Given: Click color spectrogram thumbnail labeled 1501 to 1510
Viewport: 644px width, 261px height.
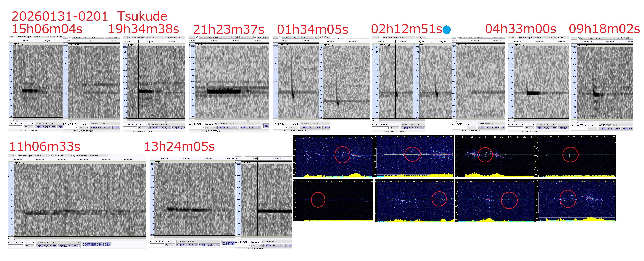Looking at the screenshot, I should 333,156.
